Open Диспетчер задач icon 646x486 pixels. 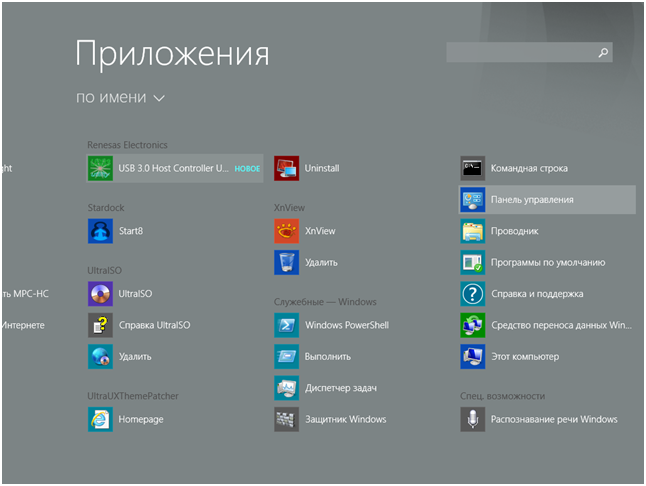click(x=287, y=388)
